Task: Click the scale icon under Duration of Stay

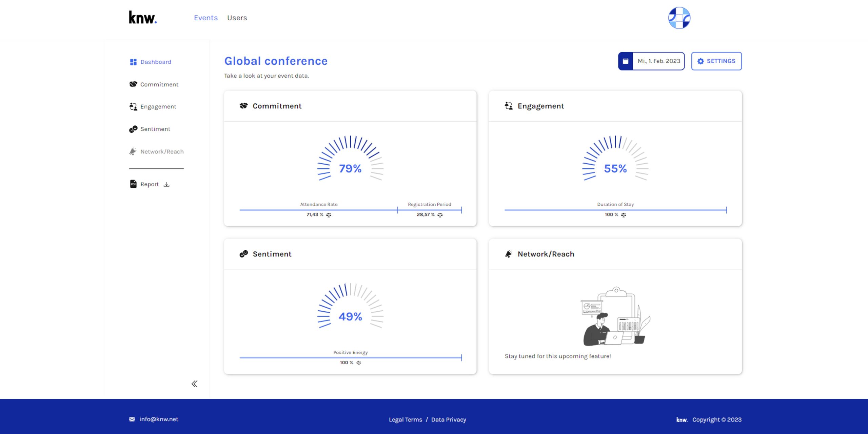Action: tap(624, 215)
